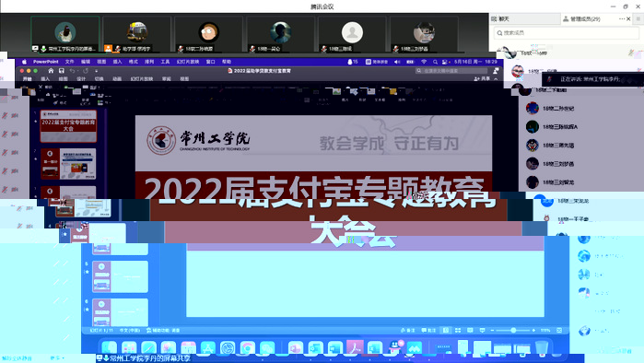
Task: Open the 设计 ribbon tab
Action: point(81,79)
